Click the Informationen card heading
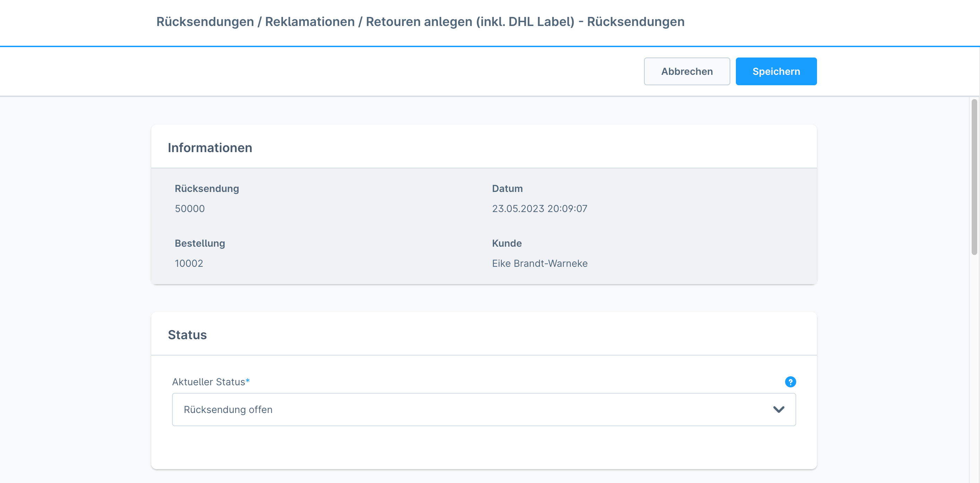This screenshot has width=980, height=483. point(210,148)
